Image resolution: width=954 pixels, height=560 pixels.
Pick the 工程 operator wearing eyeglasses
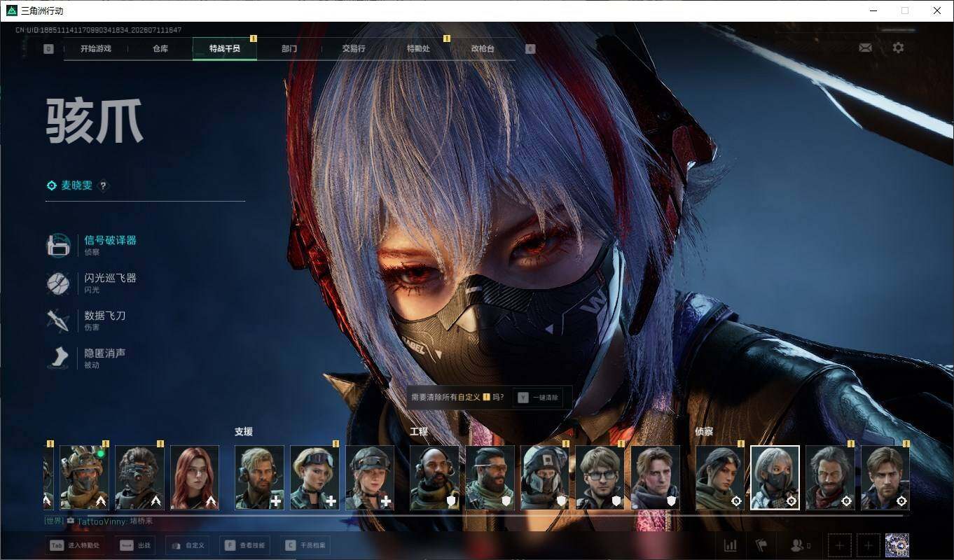point(600,477)
